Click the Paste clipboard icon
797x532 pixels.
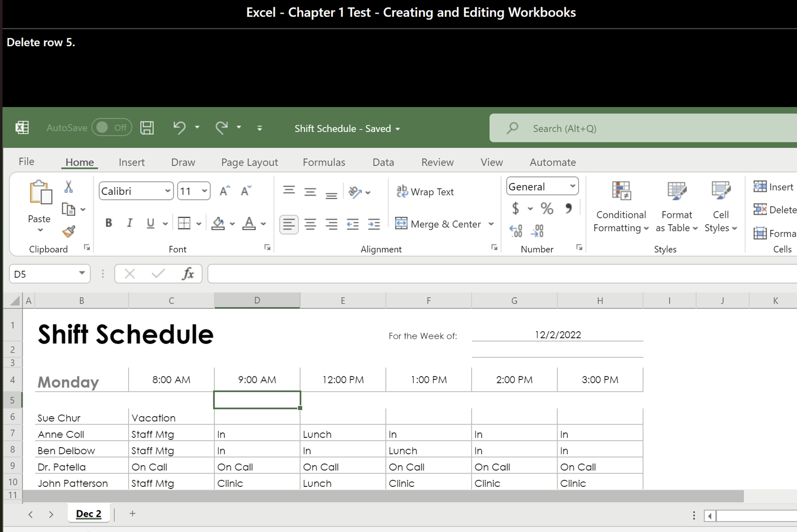click(40, 192)
